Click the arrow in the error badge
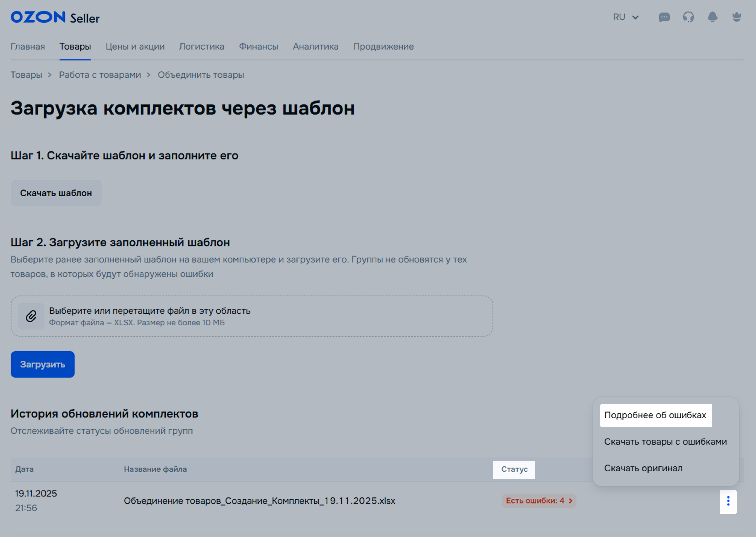 pos(571,501)
